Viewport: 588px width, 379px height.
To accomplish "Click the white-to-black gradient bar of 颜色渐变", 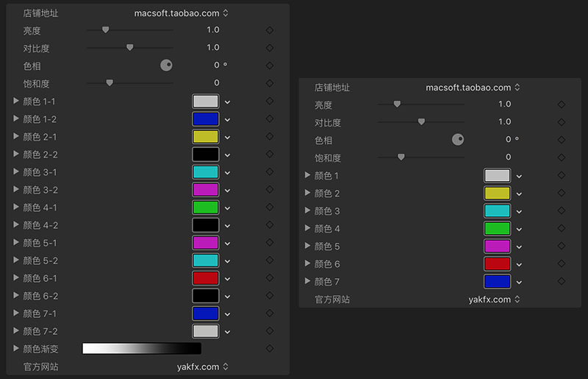I will pos(142,348).
